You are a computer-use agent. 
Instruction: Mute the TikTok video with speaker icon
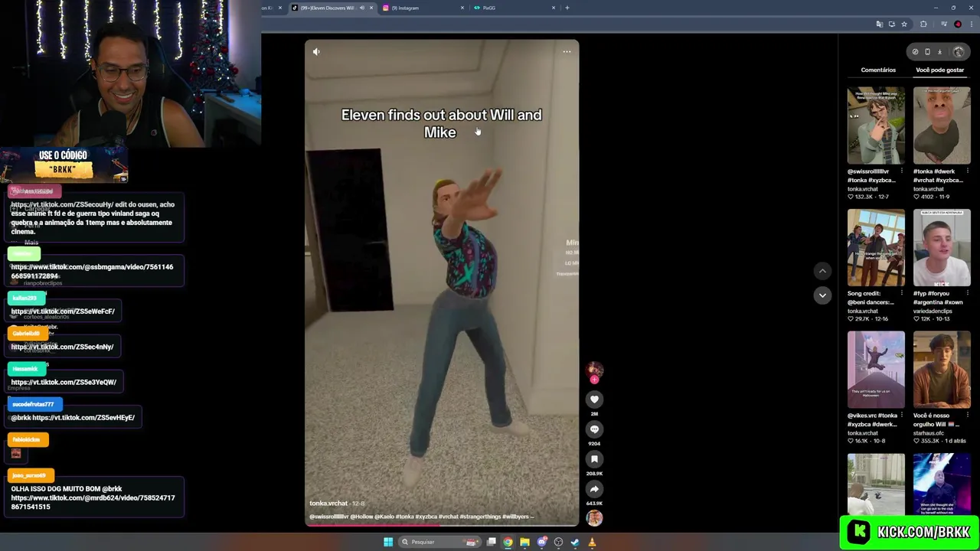pos(317,52)
